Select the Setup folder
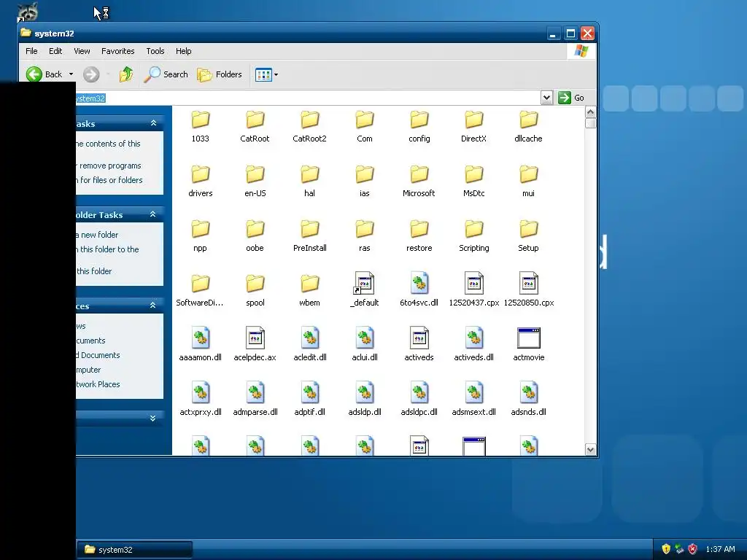 click(x=528, y=237)
